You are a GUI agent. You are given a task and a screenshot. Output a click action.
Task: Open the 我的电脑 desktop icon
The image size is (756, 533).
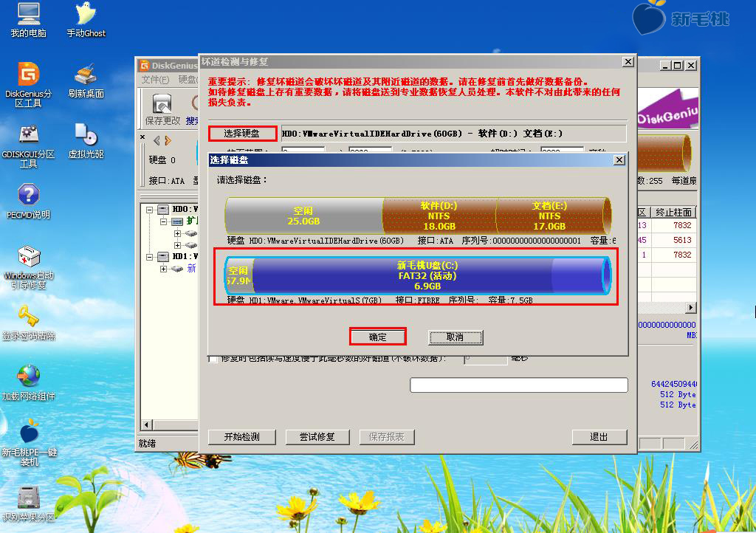coord(29,20)
